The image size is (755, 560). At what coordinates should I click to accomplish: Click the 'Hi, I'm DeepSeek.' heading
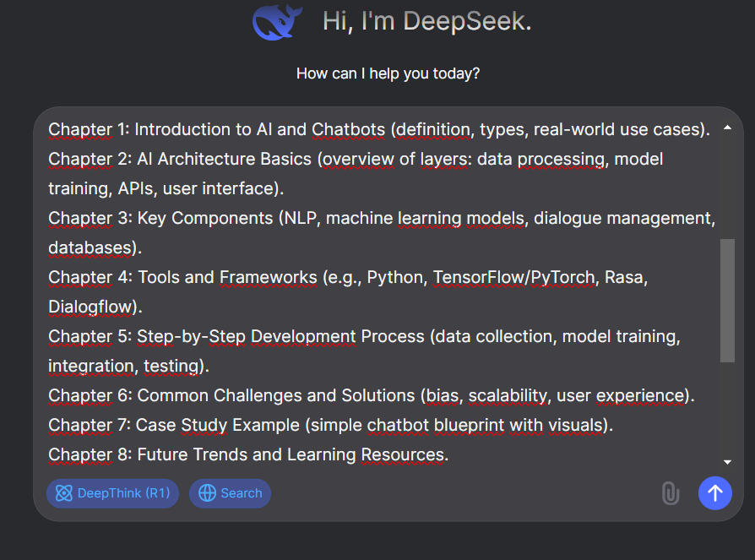pos(427,21)
